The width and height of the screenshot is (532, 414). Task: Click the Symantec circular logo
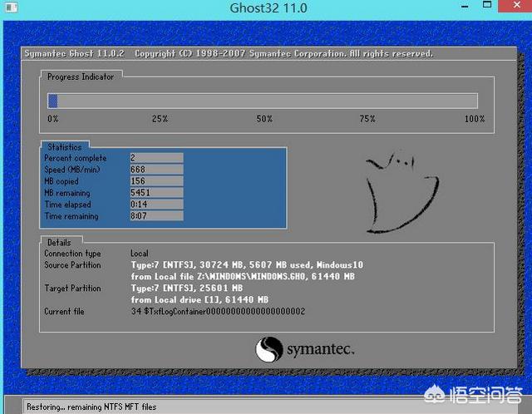click(x=269, y=349)
